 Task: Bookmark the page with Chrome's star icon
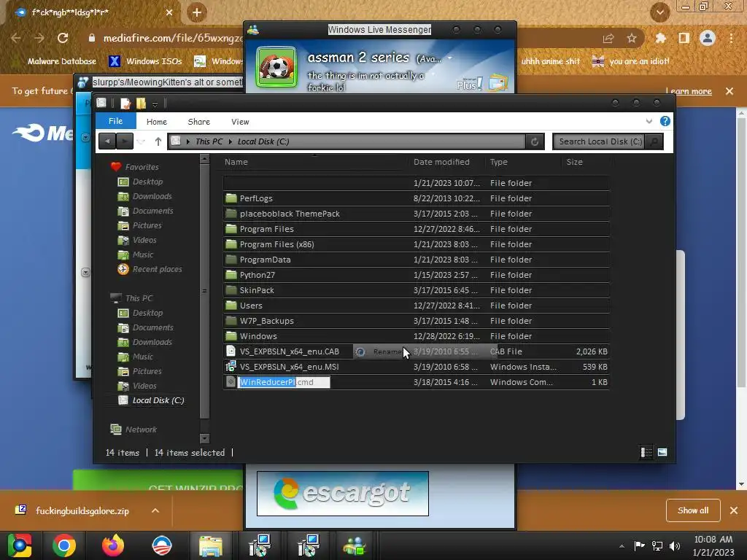[632, 38]
